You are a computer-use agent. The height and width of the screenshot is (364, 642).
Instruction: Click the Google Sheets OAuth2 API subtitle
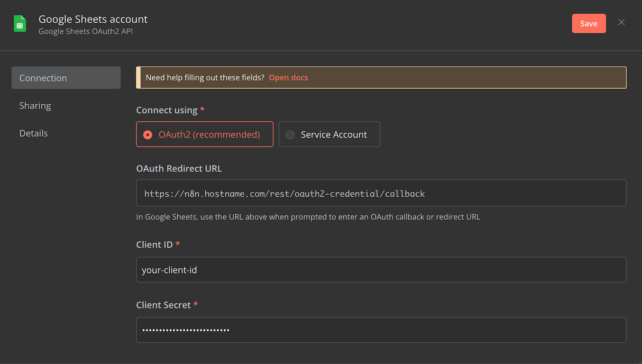[85, 32]
